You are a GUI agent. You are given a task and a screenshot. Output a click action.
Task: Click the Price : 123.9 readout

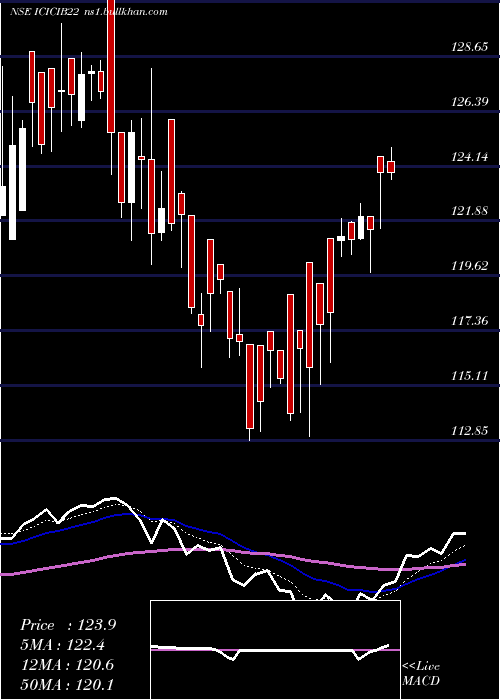(68, 625)
